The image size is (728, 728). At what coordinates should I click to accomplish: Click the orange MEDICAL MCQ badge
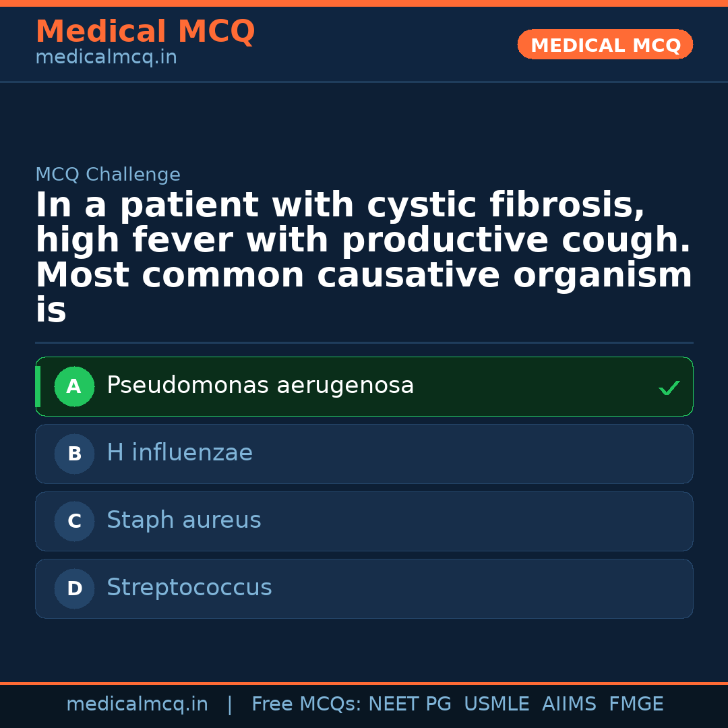point(605,45)
